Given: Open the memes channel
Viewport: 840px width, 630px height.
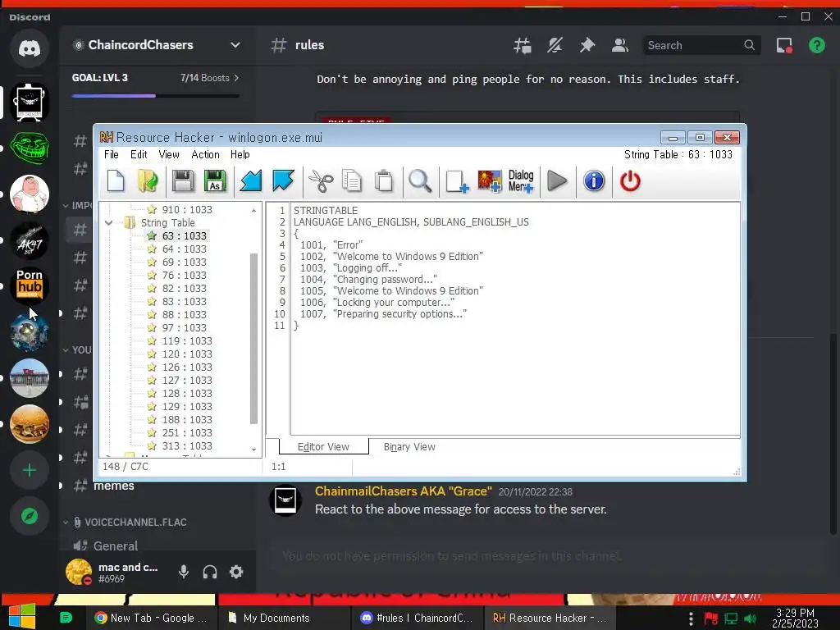Looking at the screenshot, I should point(113,486).
